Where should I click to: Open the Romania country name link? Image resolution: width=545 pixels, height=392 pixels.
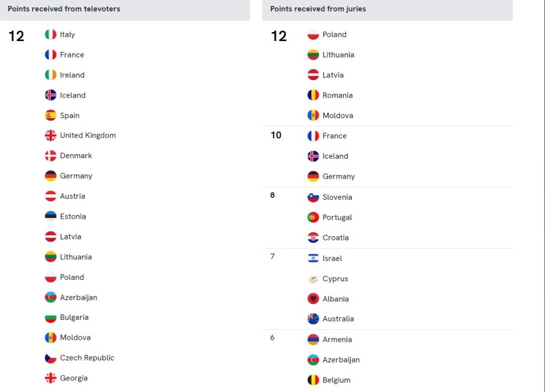[x=337, y=95]
